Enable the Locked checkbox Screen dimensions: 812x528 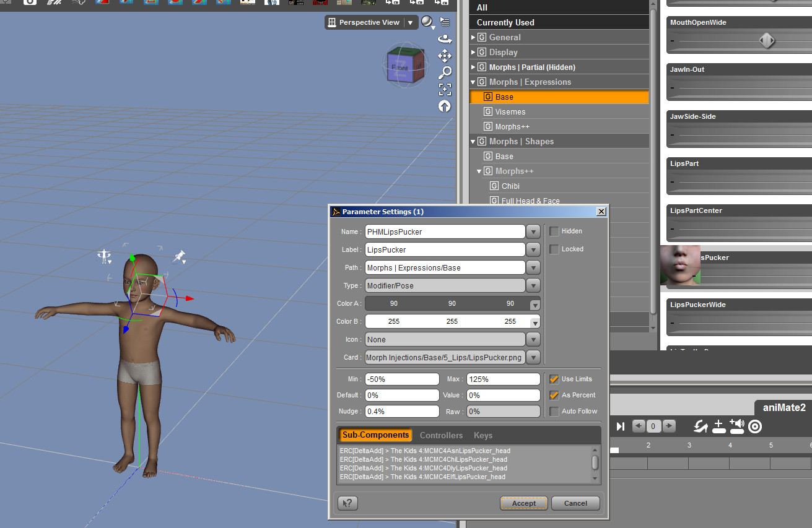point(554,249)
